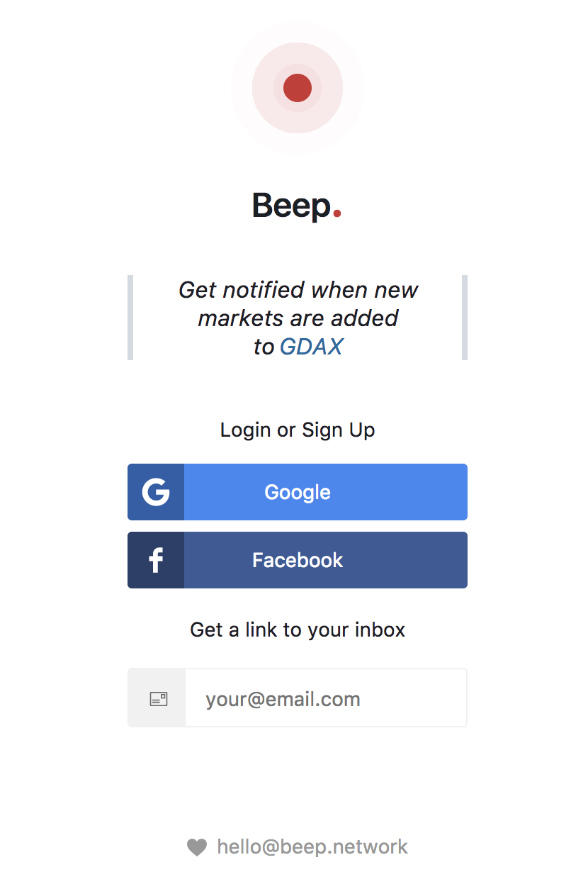Click the "Get notified when new" tagline line
This screenshot has width=588, height=872.
tap(298, 289)
